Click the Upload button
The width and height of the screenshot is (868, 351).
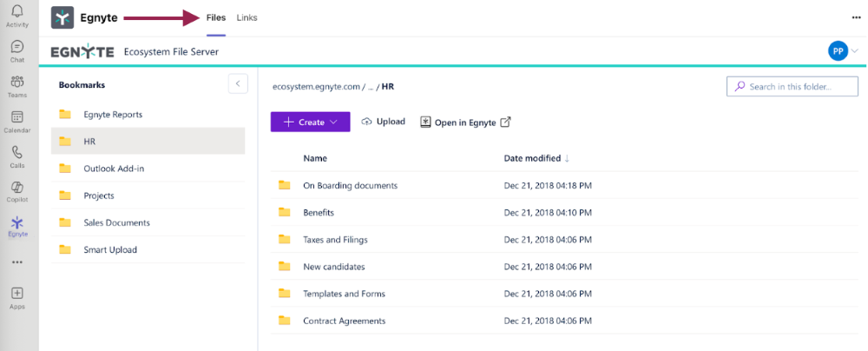click(x=383, y=122)
